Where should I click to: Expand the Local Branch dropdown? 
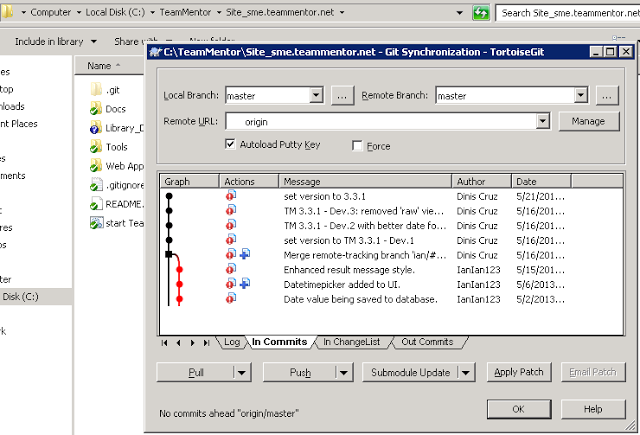click(x=316, y=96)
